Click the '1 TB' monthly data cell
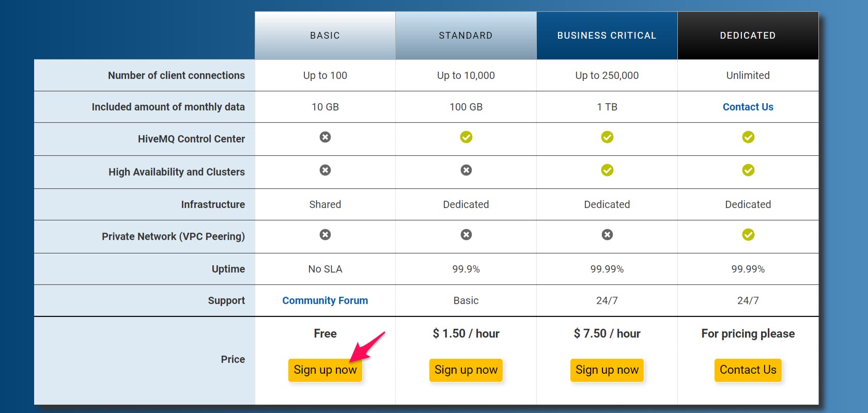 [x=607, y=107]
